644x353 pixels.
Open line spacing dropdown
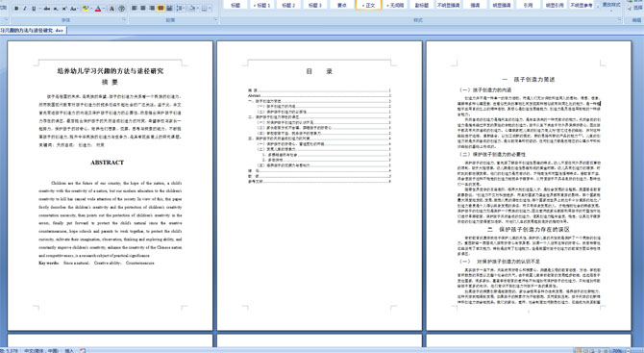[181, 9]
